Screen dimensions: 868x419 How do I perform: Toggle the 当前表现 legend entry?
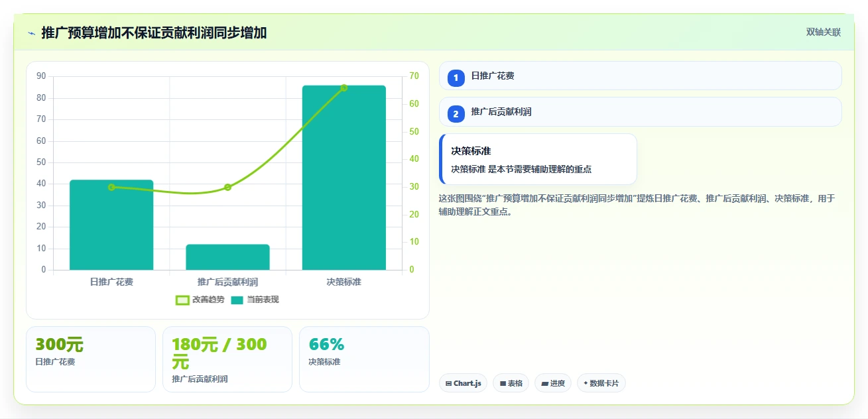255,300
